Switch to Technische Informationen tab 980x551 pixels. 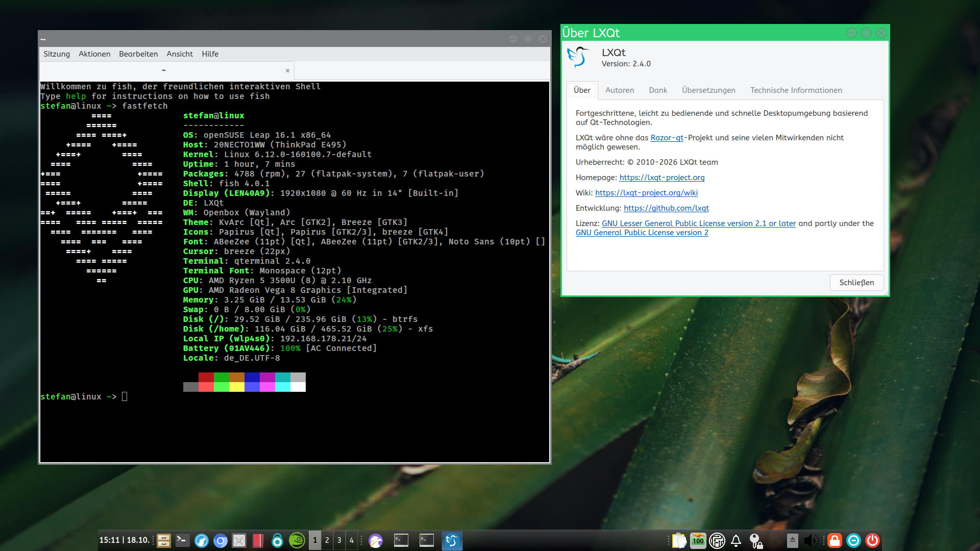tap(796, 90)
